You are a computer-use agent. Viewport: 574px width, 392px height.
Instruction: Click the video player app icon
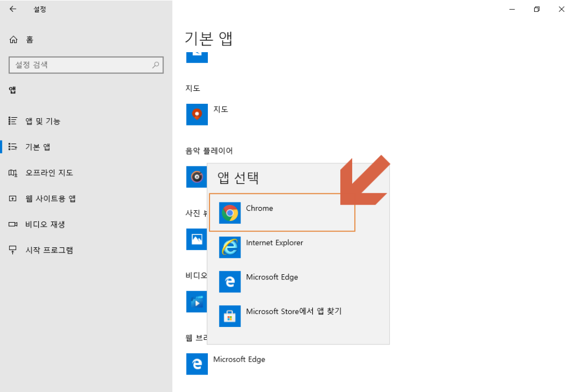pyautogui.click(x=197, y=302)
